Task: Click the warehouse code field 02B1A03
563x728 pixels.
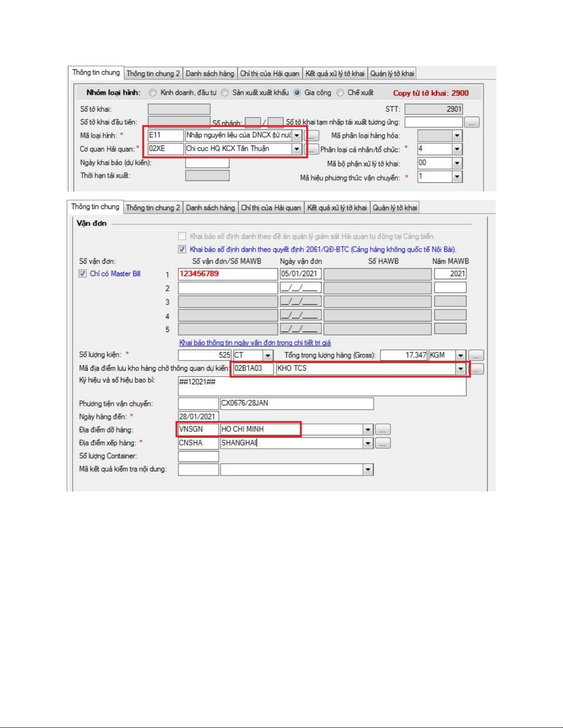Action: (x=253, y=369)
